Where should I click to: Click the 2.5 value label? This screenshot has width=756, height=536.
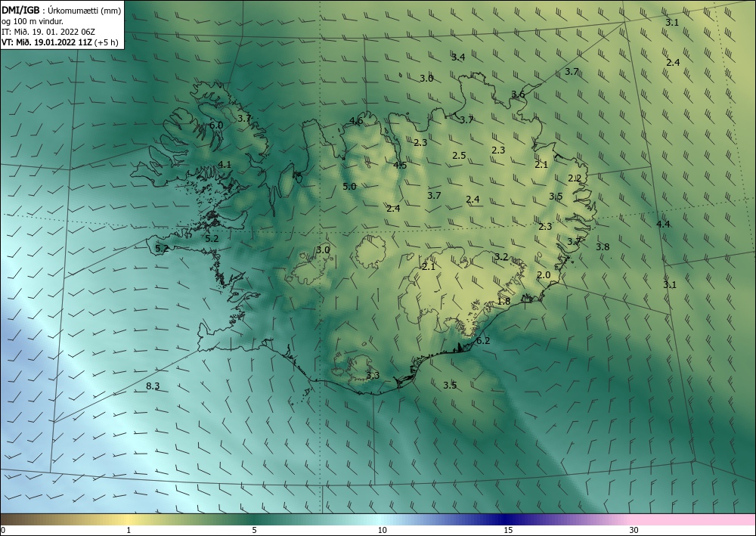coord(459,155)
